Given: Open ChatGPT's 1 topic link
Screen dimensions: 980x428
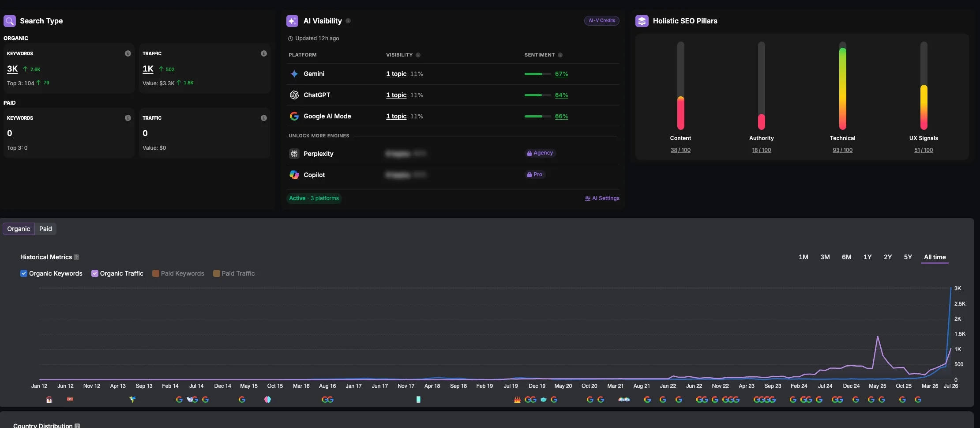Looking at the screenshot, I should coord(396,95).
